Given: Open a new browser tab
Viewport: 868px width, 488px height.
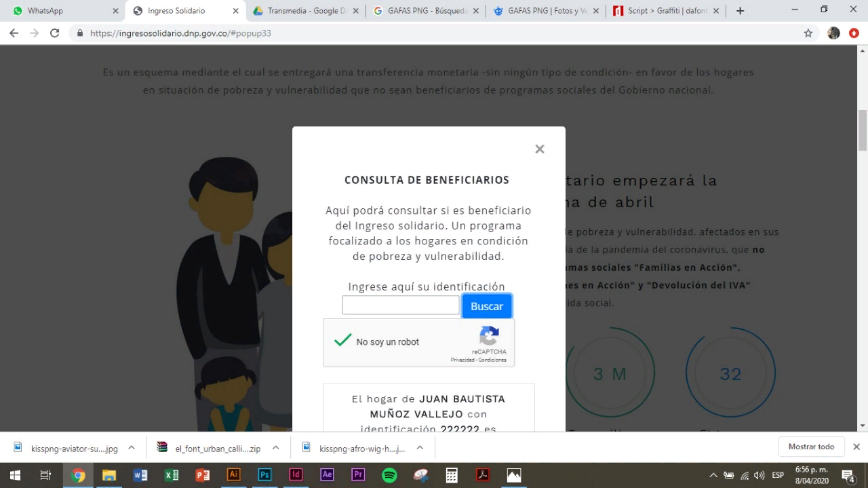Looking at the screenshot, I should coord(740,11).
